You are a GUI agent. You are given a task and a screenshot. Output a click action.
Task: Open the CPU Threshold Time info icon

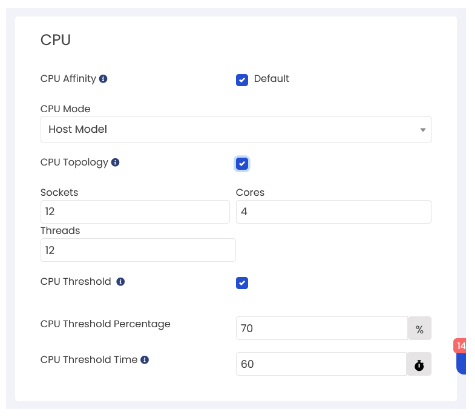145,360
